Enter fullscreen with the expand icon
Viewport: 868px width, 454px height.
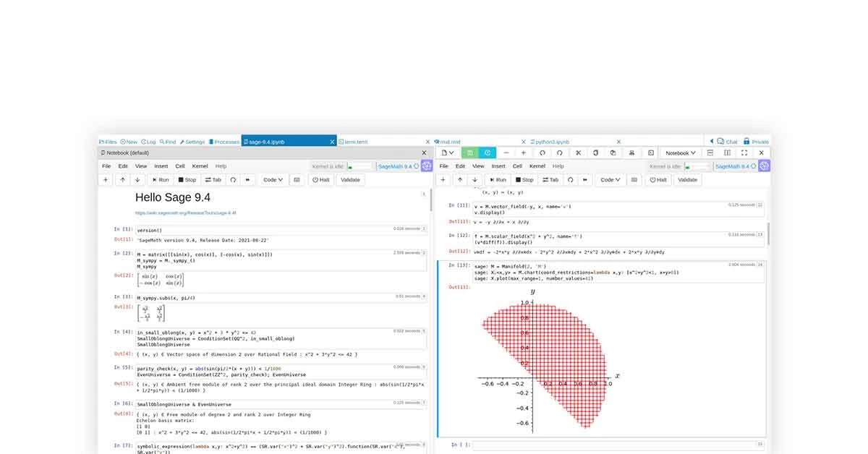(744, 153)
